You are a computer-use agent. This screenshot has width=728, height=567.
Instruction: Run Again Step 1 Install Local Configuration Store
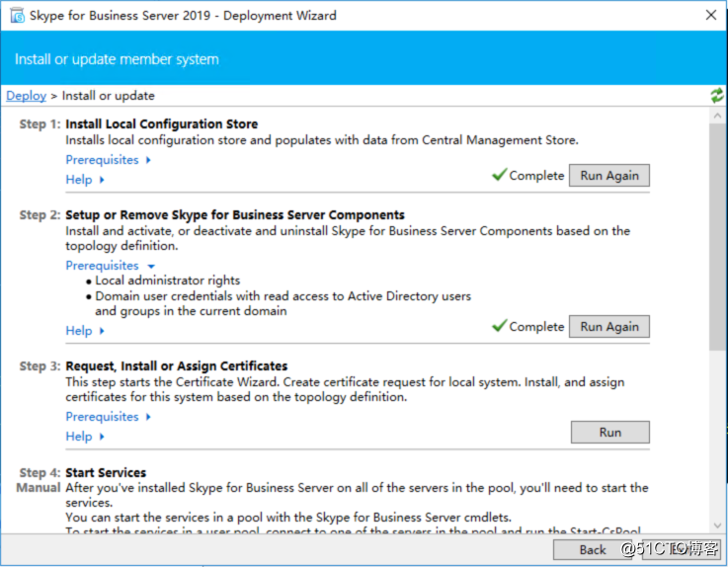pyautogui.click(x=609, y=176)
